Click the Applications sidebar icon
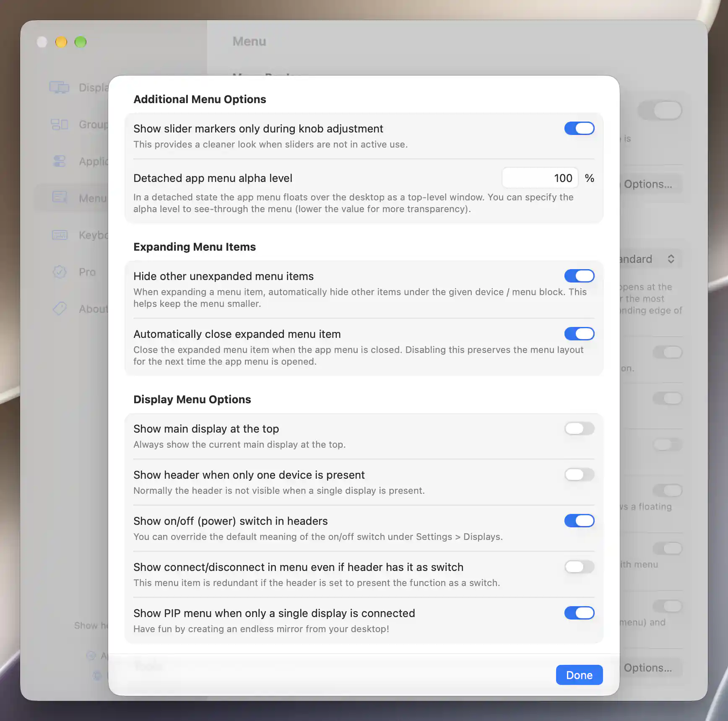Image resolution: width=728 pixels, height=721 pixels. click(x=59, y=161)
